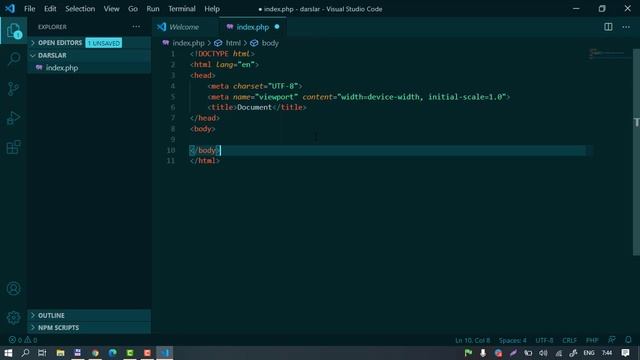Image resolution: width=640 pixels, height=360 pixels.
Task: Open notifications bell in status bar
Action: coord(628,340)
